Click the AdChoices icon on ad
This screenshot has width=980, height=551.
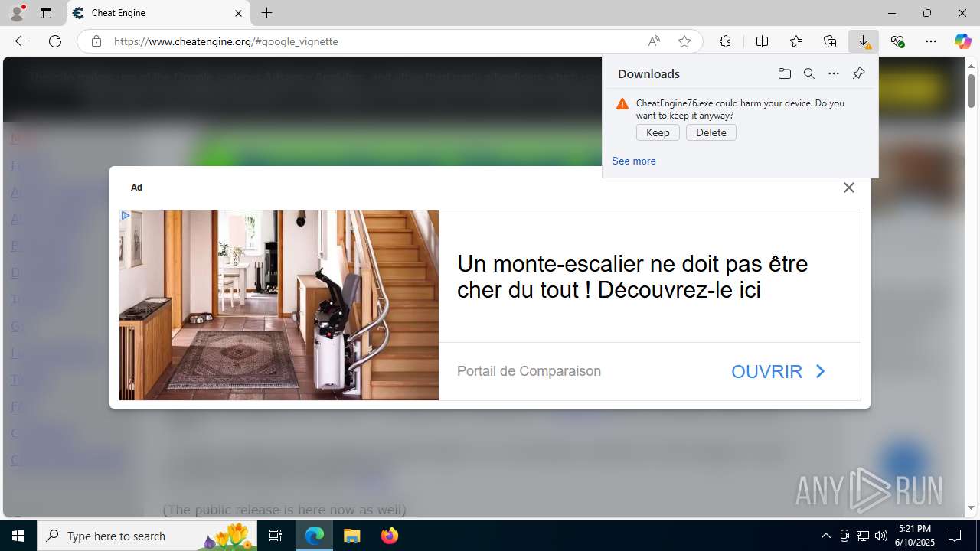125,216
